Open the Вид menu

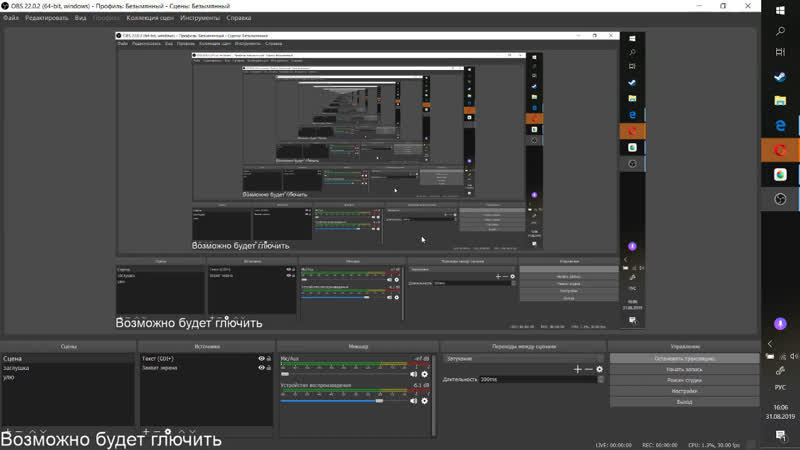tap(80, 18)
